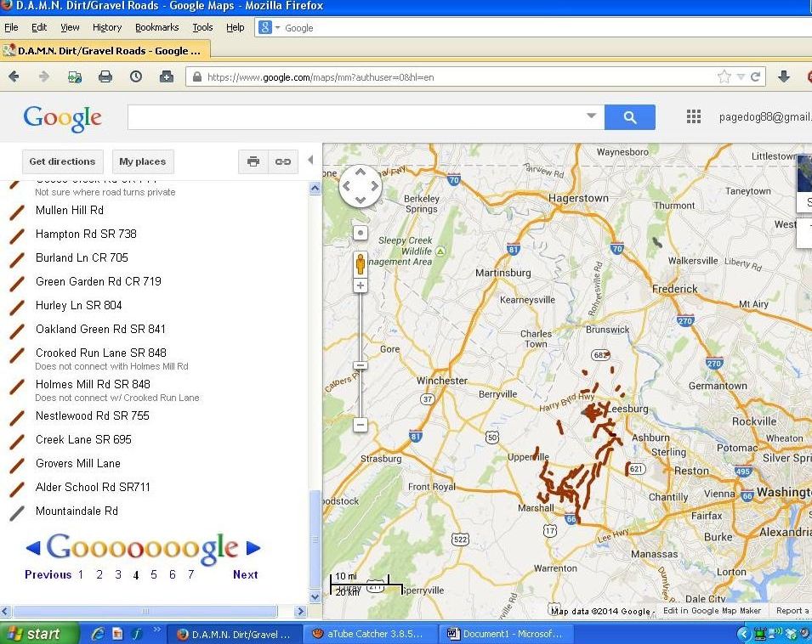Image resolution: width=812 pixels, height=644 pixels.
Task: Click the Get directions button
Action: (63, 162)
